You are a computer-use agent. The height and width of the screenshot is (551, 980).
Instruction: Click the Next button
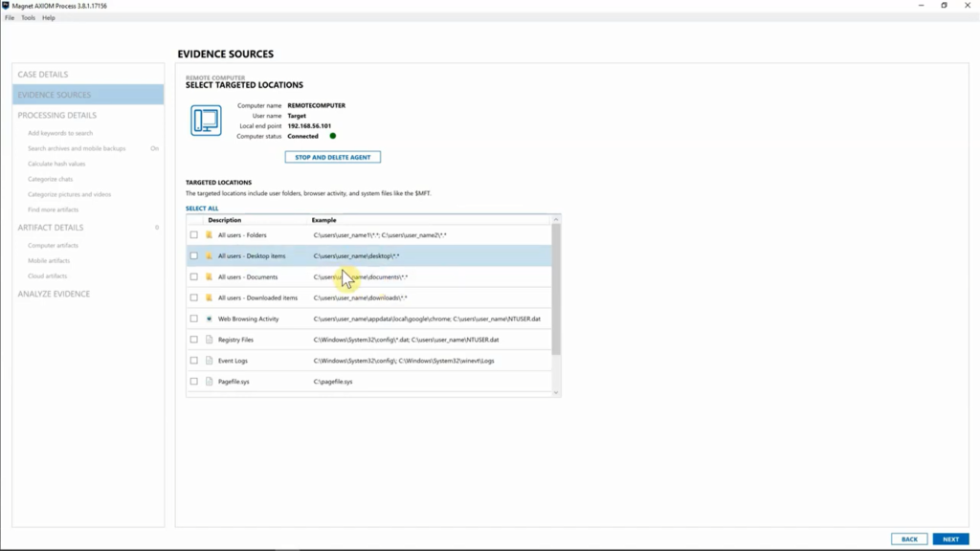[x=950, y=540]
